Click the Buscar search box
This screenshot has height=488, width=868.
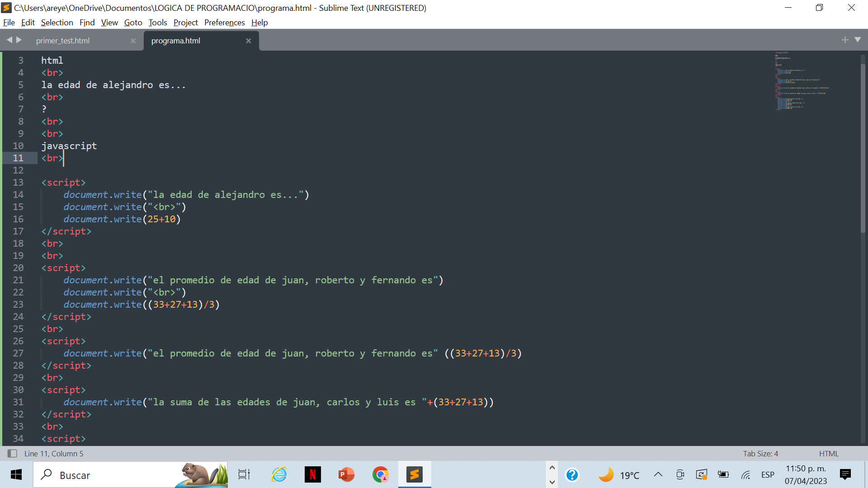pos(130,474)
